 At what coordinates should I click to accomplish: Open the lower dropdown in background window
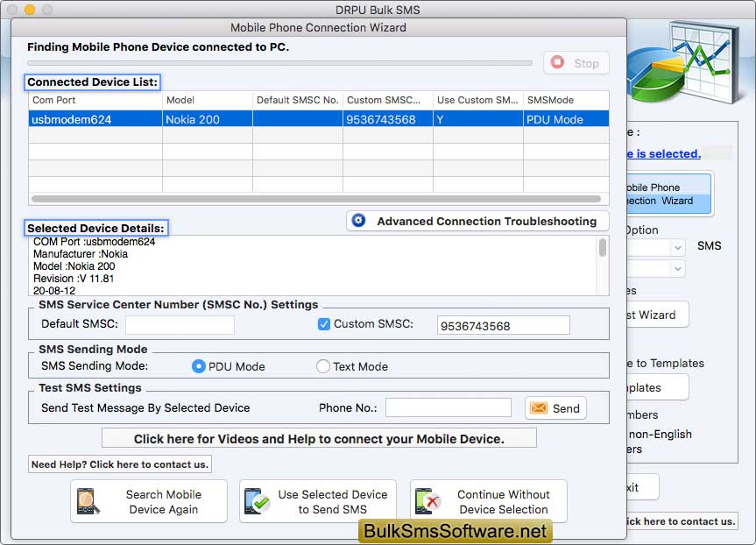coord(677,268)
